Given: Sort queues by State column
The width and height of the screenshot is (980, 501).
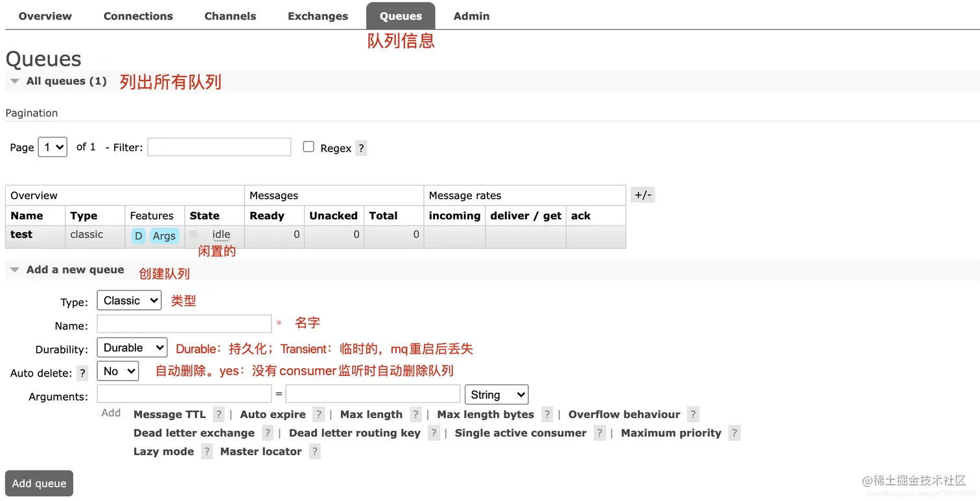Looking at the screenshot, I should [204, 216].
